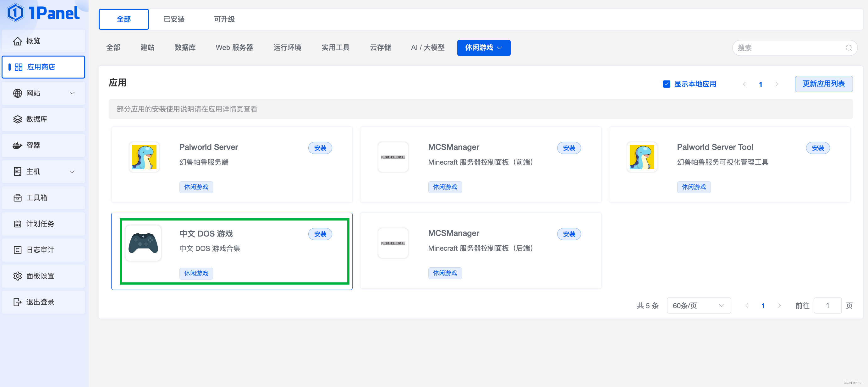Click the 计划任务 calendar icon

18,224
